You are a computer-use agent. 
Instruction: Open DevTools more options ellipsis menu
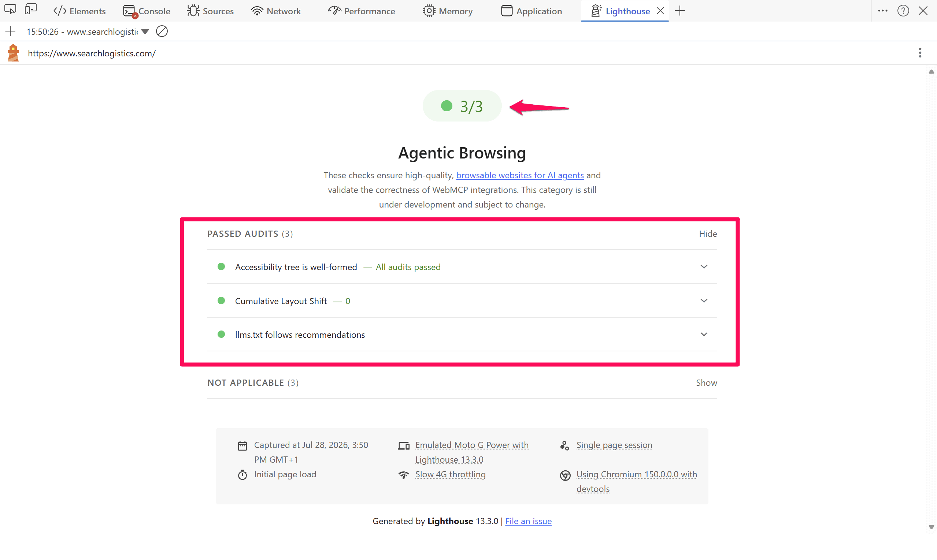(x=883, y=11)
